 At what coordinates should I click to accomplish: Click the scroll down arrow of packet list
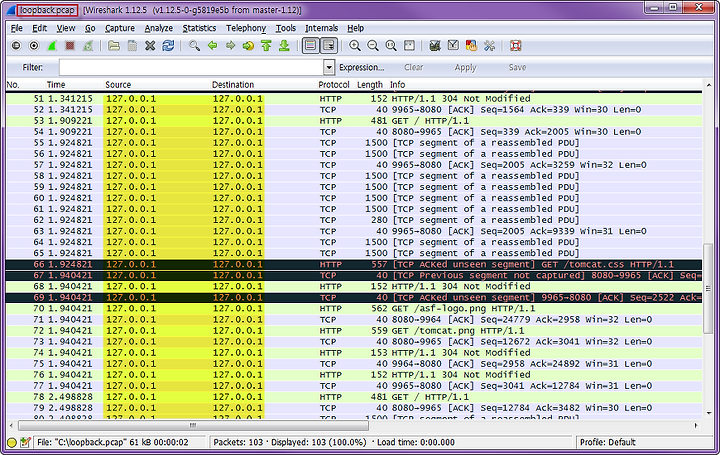tap(708, 413)
